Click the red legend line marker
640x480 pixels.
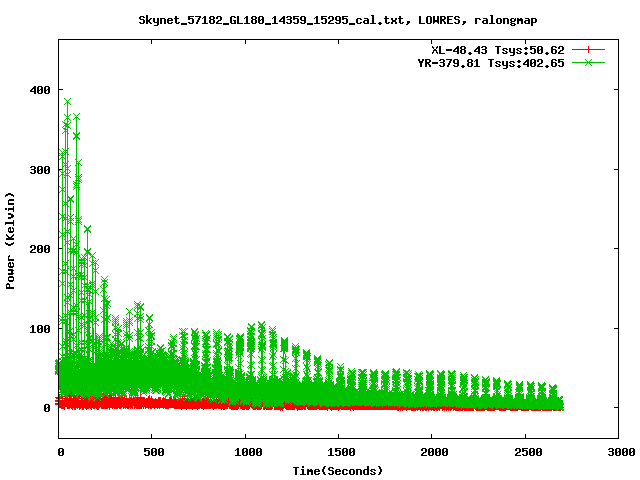tap(588, 50)
